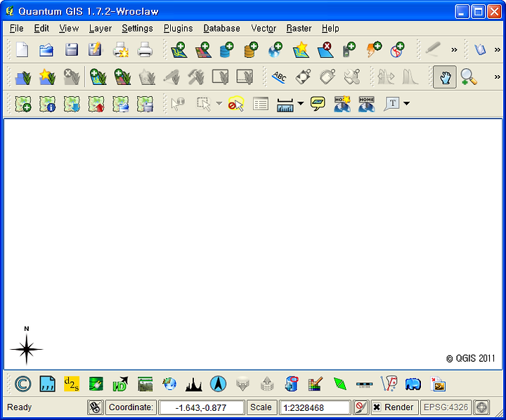
Task: Expand overflow chevron after zoom tool
Action: pos(498,77)
